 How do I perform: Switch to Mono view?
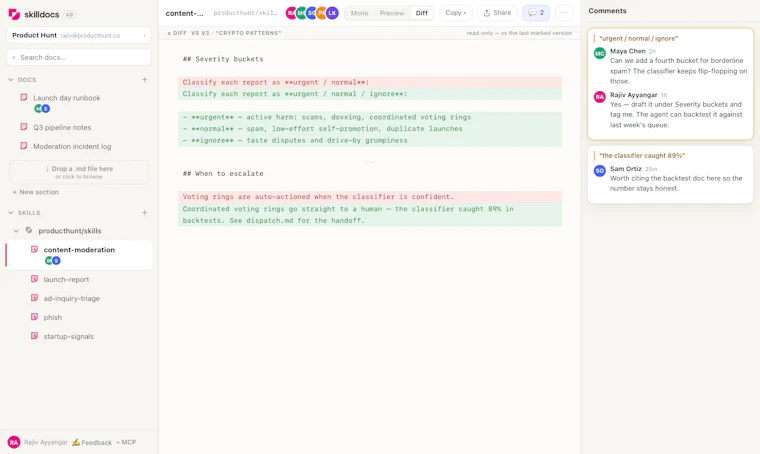[x=359, y=13]
